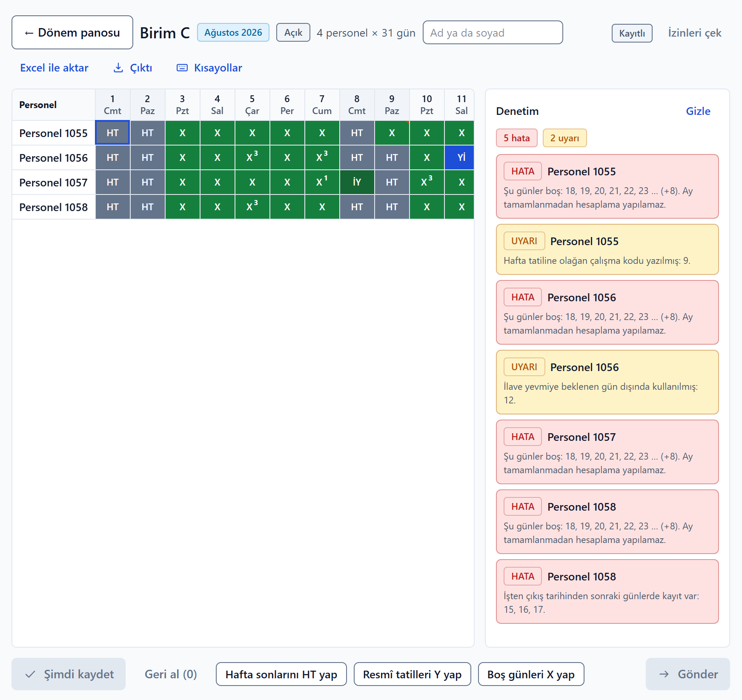Select Personel 1057 day 7 X1 cell
Image resolution: width=742 pixels, height=700 pixels.
coord(322,182)
